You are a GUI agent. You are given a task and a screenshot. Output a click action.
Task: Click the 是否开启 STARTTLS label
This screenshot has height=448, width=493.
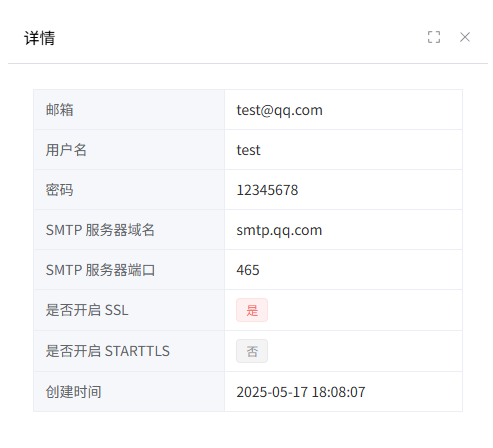108,351
